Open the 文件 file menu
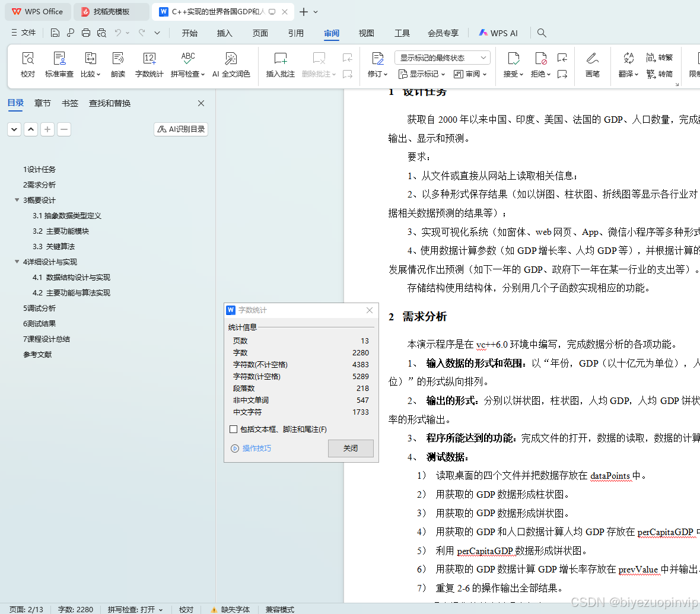This screenshot has width=700, height=614. point(23,33)
